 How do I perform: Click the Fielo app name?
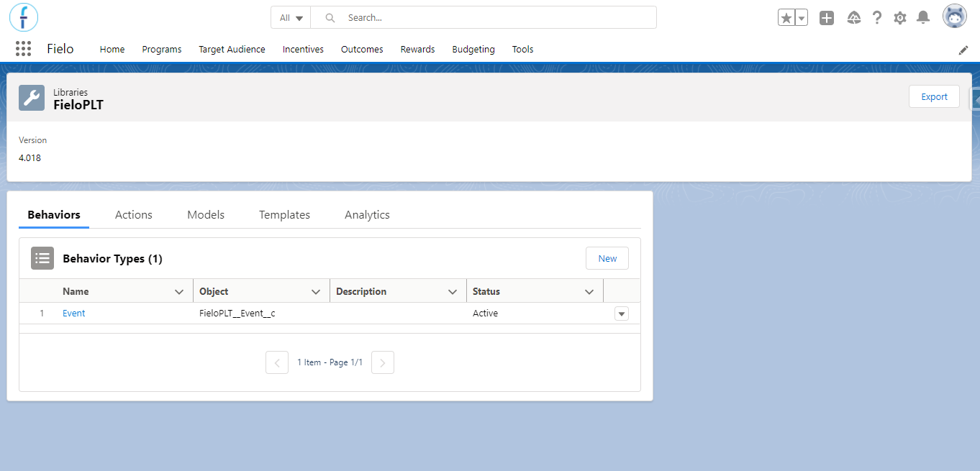coord(60,49)
